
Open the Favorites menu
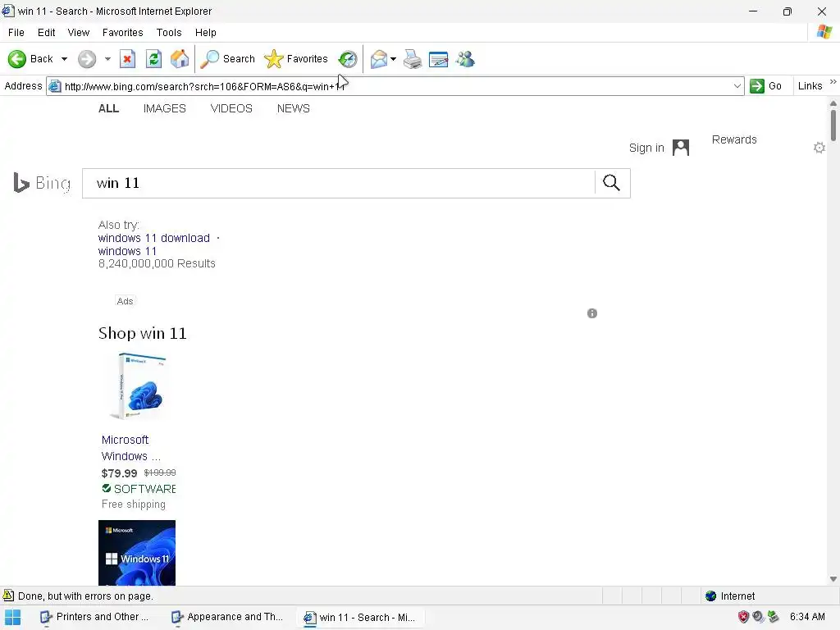[123, 33]
